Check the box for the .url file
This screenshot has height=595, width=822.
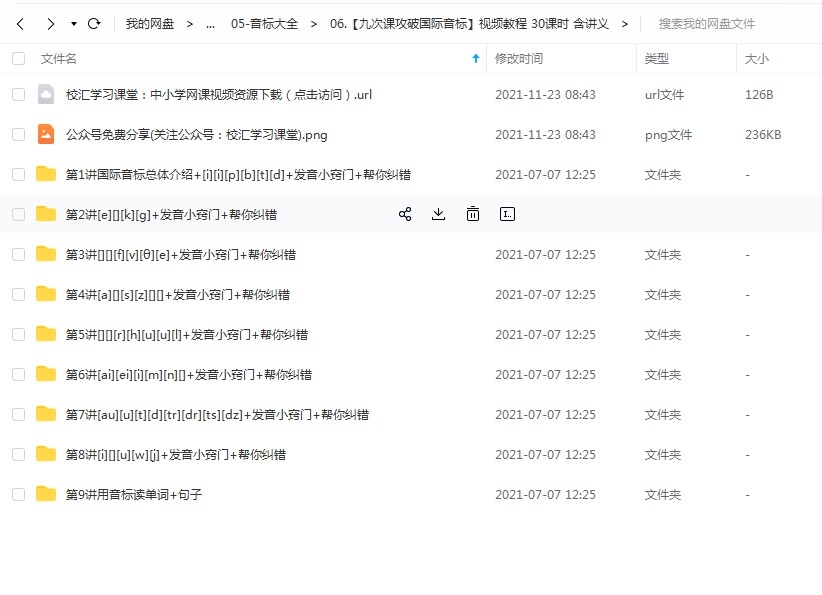pyautogui.click(x=18, y=95)
